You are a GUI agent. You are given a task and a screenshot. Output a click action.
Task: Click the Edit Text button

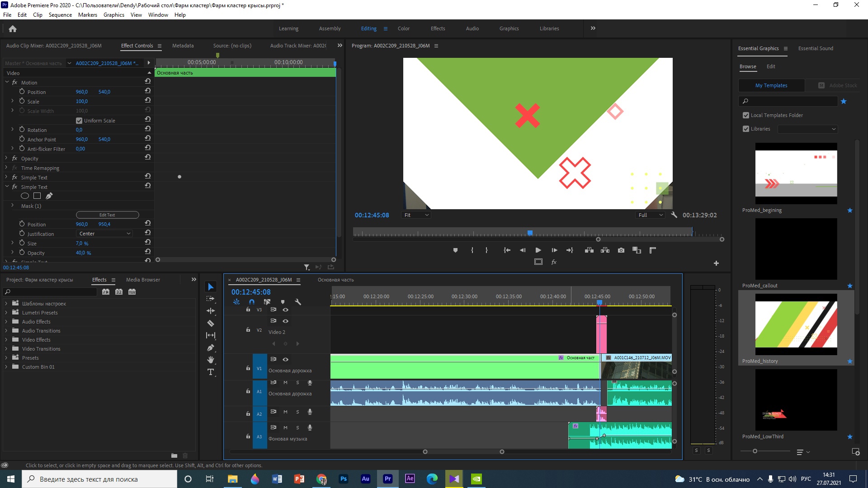(x=107, y=215)
